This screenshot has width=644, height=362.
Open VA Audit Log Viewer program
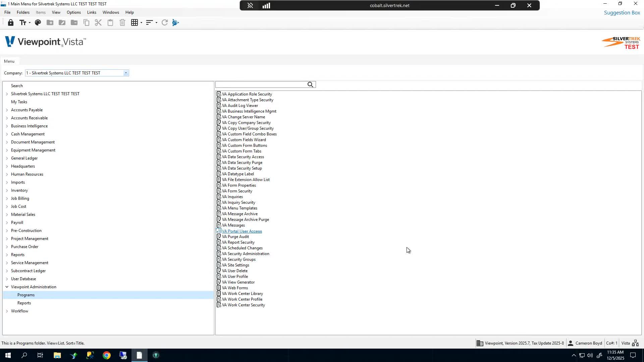[240, 106]
